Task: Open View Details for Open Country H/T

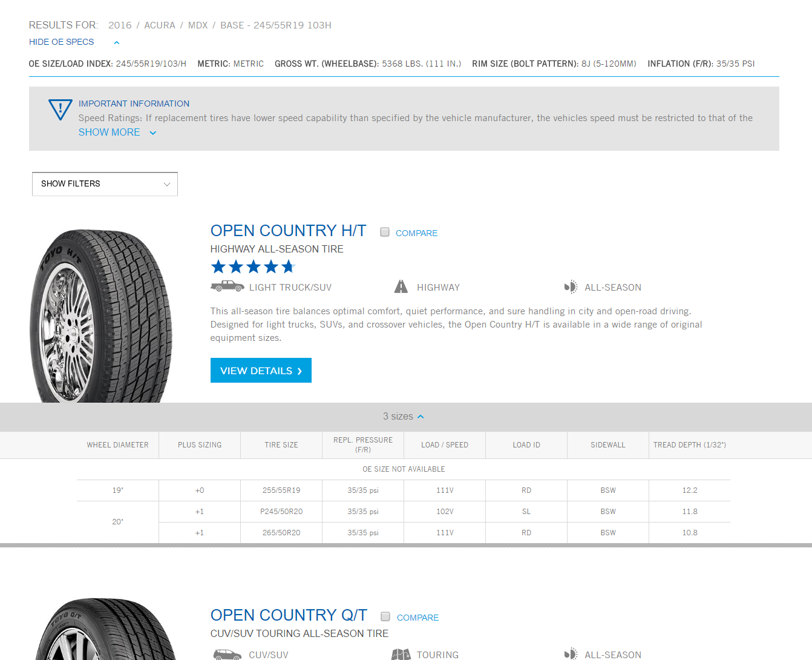Action: pos(261,371)
